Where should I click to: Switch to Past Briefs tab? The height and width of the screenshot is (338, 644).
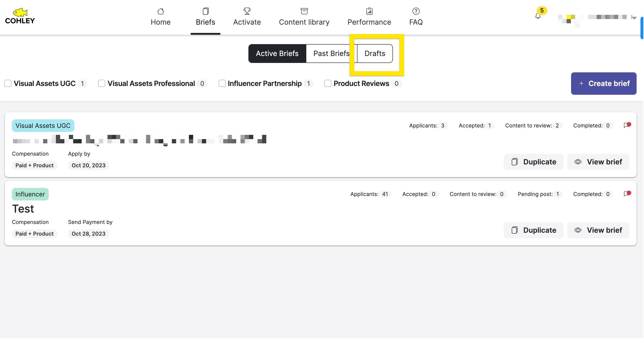[x=331, y=53]
